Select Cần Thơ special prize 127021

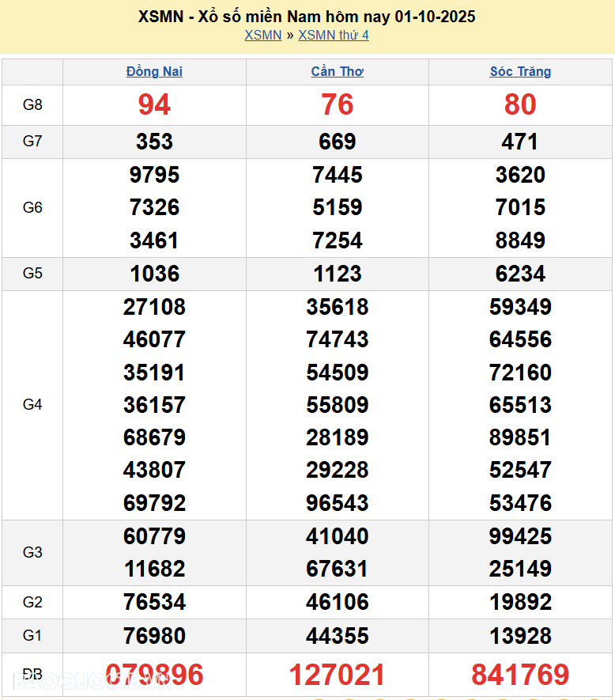click(x=338, y=675)
